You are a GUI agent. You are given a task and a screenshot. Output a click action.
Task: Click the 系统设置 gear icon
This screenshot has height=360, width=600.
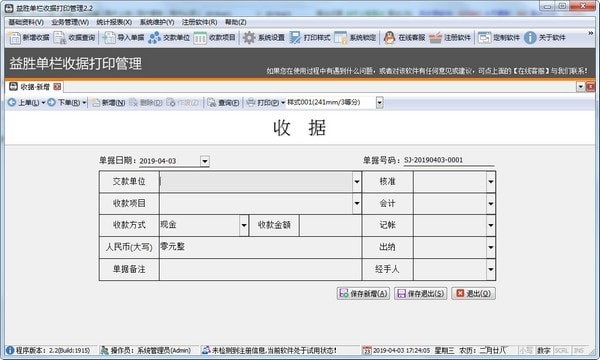[x=249, y=38]
